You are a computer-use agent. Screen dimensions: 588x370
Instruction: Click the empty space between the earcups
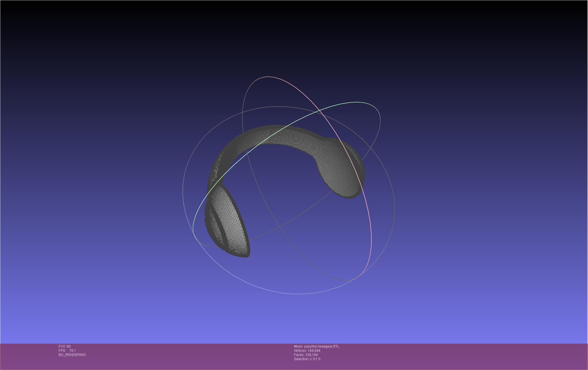(x=283, y=191)
